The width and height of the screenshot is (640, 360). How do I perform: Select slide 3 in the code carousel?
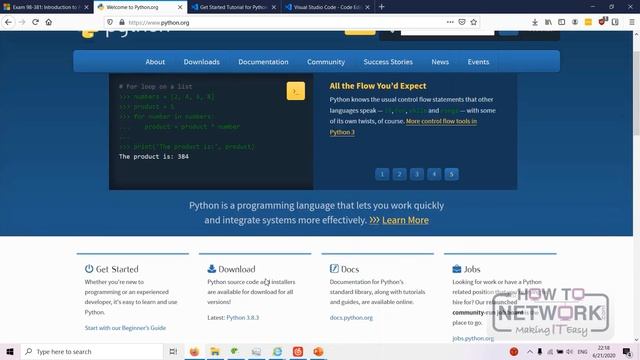pos(417,174)
